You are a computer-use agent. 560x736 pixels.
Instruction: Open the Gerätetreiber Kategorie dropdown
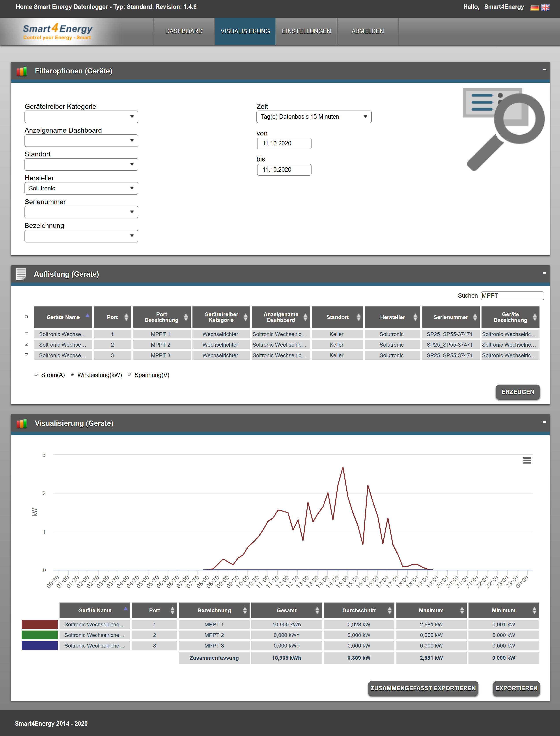[81, 117]
